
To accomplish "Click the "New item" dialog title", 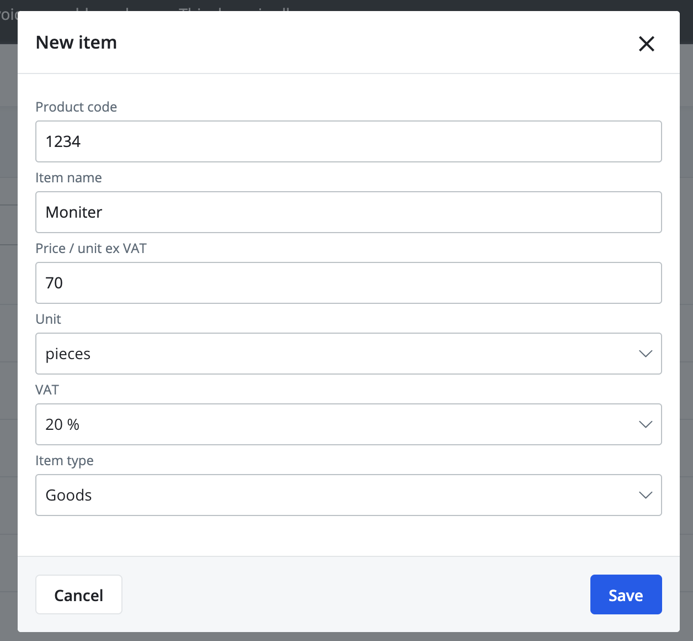I will point(76,42).
